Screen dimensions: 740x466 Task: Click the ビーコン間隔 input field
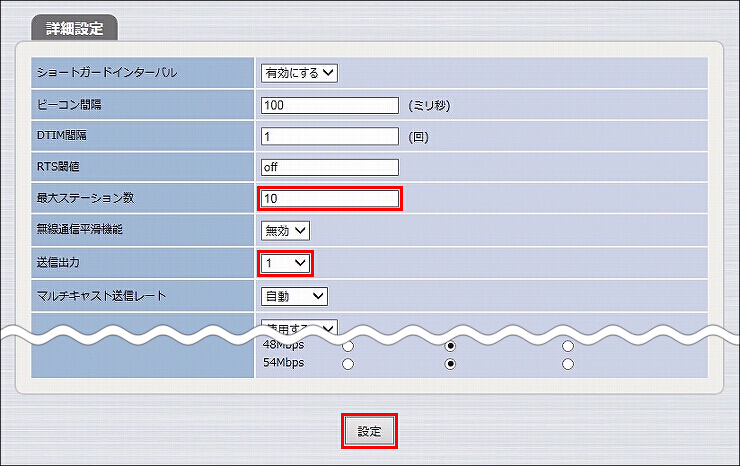[330, 105]
